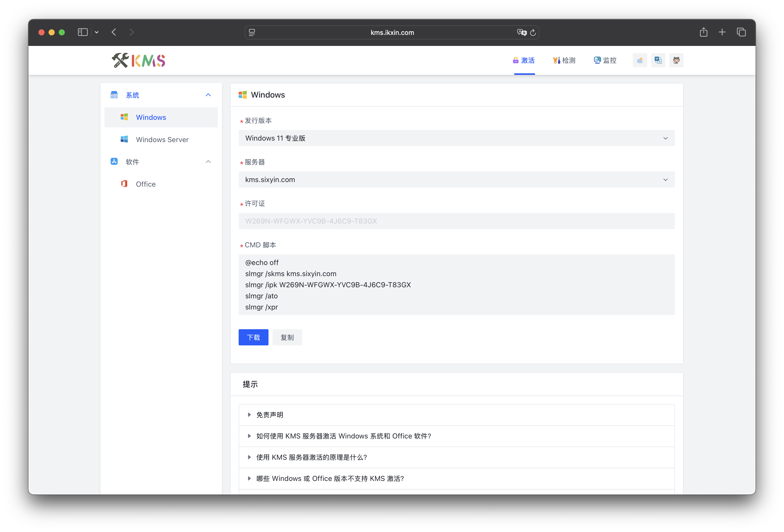The image size is (784, 532).
Task: Select Windows in the sidebar
Action: 161,117
